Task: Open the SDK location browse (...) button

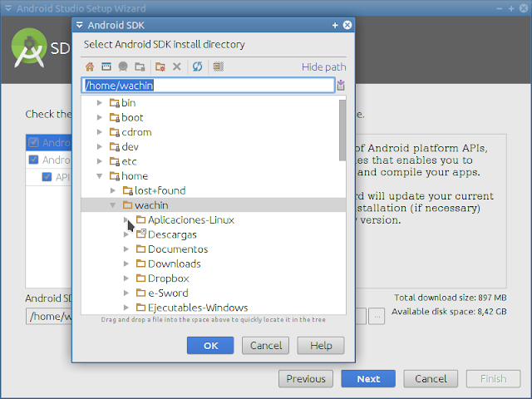Action: (x=377, y=316)
